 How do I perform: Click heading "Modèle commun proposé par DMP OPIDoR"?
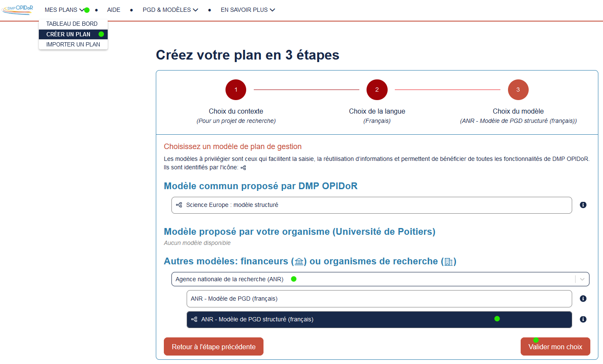coord(261,186)
